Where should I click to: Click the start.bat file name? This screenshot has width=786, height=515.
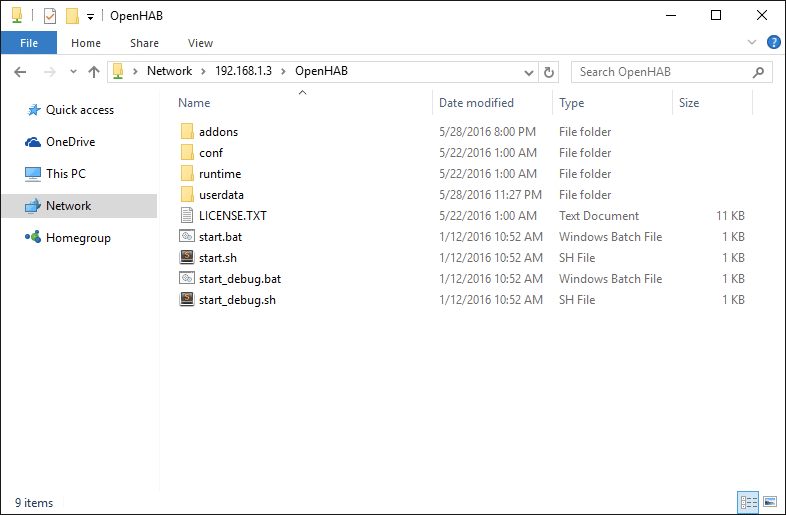coord(221,237)
